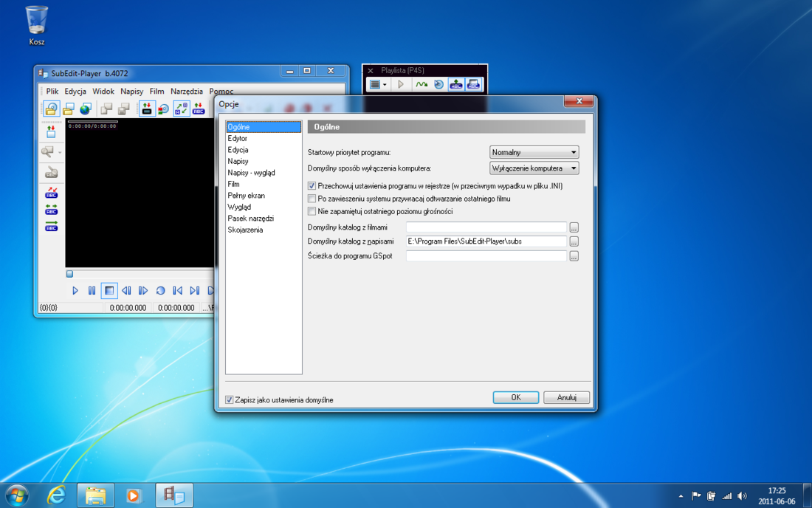Click the open subtitles folder toolbar icon
Viewport: 812px width, 508px height.
pyautogui.click(x=69, y=109)
